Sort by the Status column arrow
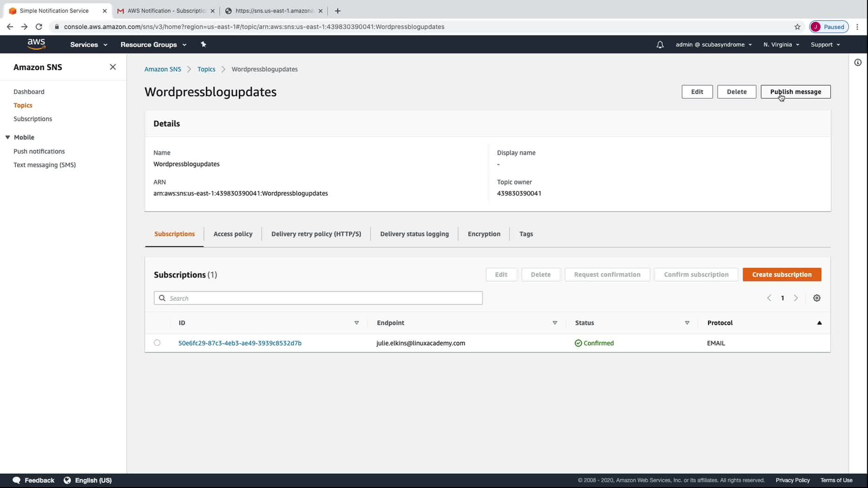The height and width of the screenshot is (488, 868). tap(687, 323)
